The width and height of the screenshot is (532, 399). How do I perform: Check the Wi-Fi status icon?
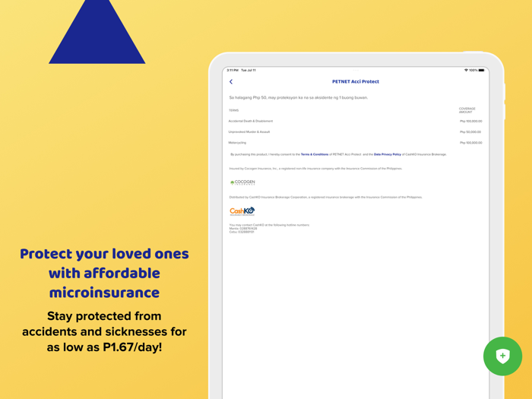pos(466,70)
